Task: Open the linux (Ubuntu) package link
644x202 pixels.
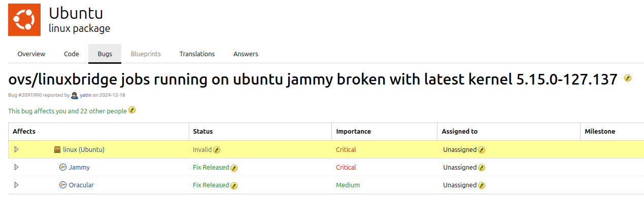Action: tap(84, 149)
